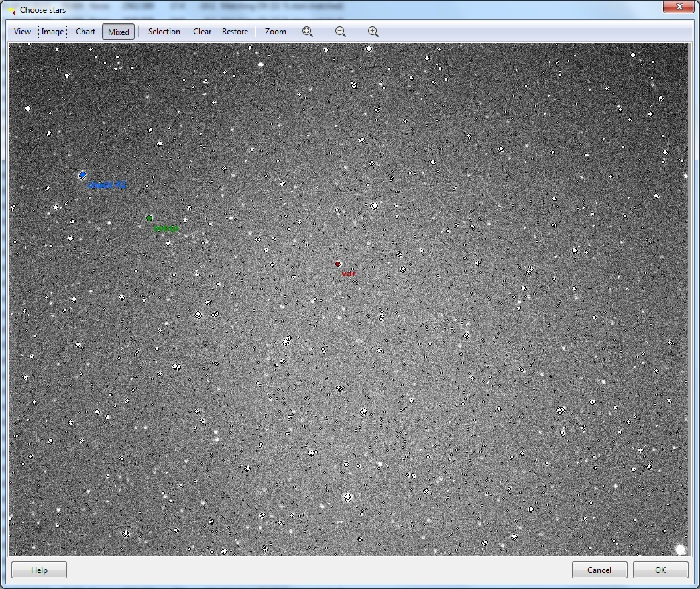
Task: Click the zoom to fit magnifier icon
Action: point(307,31)
